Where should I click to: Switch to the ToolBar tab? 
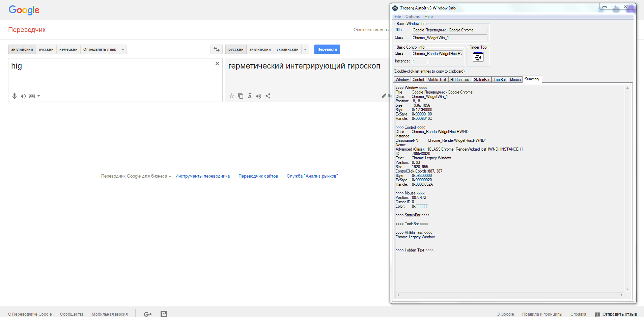point(500,80)
